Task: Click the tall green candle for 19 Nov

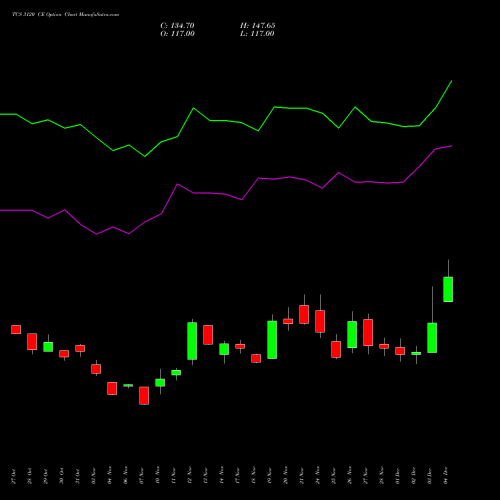Action: (x=272, y=339)
